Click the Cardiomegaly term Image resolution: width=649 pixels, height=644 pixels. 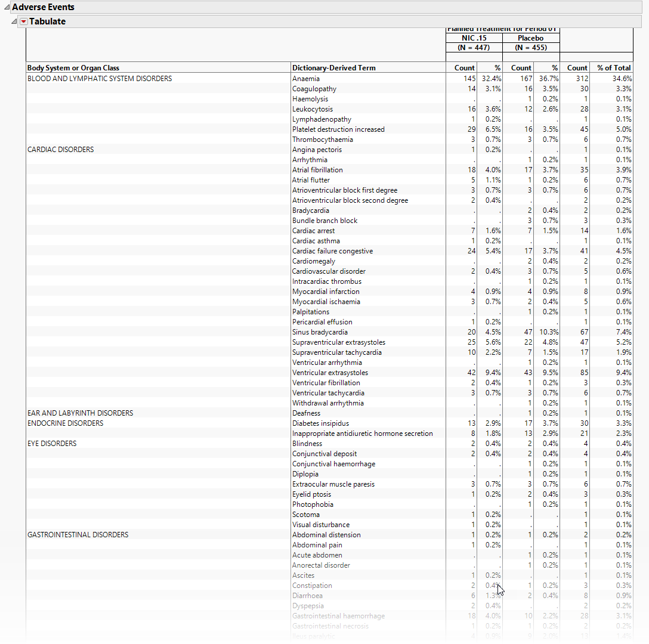click(314, 261)
